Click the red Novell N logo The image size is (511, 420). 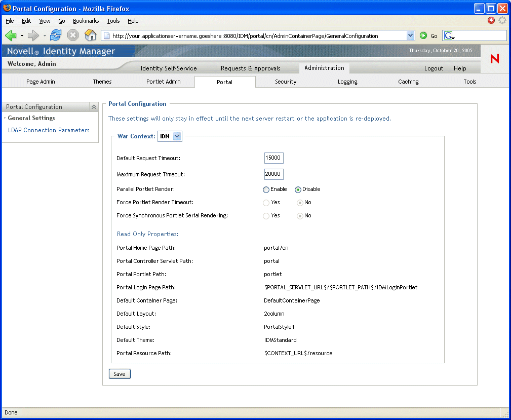click(494, 59)
